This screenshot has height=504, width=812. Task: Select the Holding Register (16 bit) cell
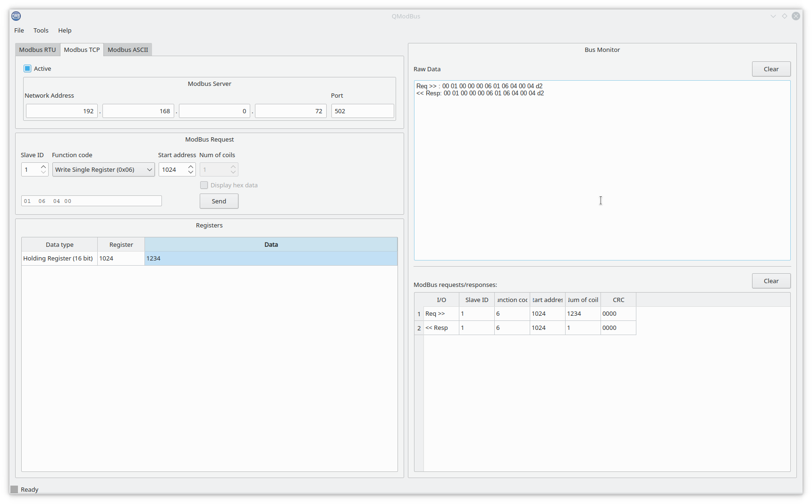click(x=59, y=258)
